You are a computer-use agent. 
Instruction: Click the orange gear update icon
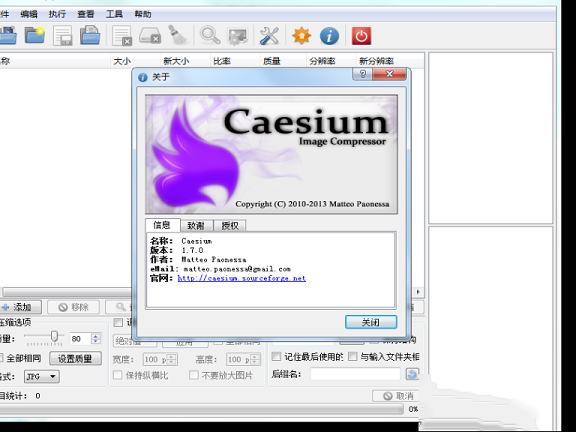click(302, 36)
